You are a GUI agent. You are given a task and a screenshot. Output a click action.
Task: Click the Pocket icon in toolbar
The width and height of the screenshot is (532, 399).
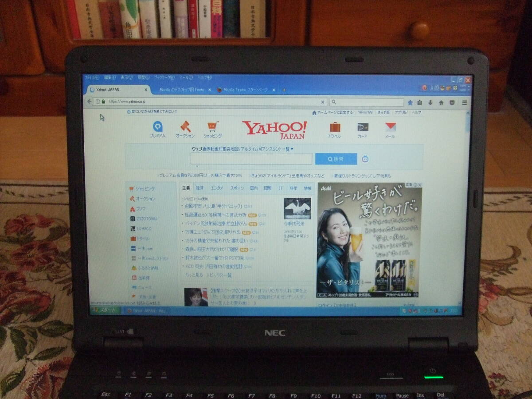point(452,102)
